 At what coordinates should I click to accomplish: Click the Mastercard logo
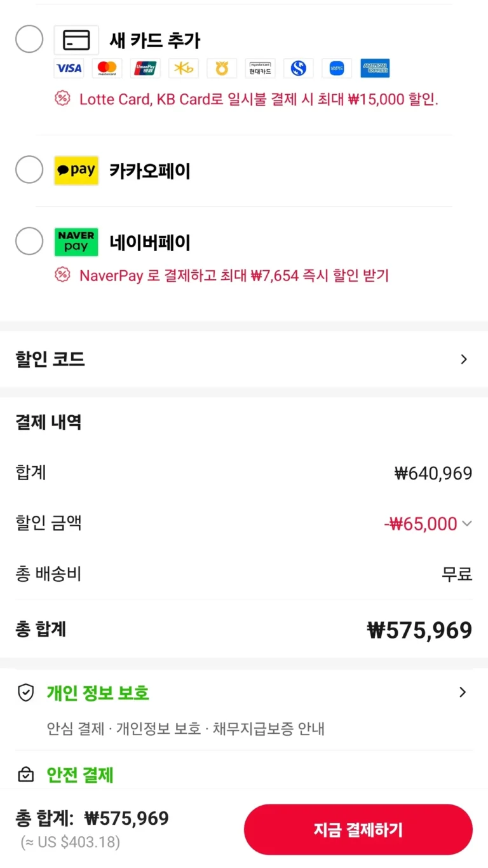click(x=107, y=68)
